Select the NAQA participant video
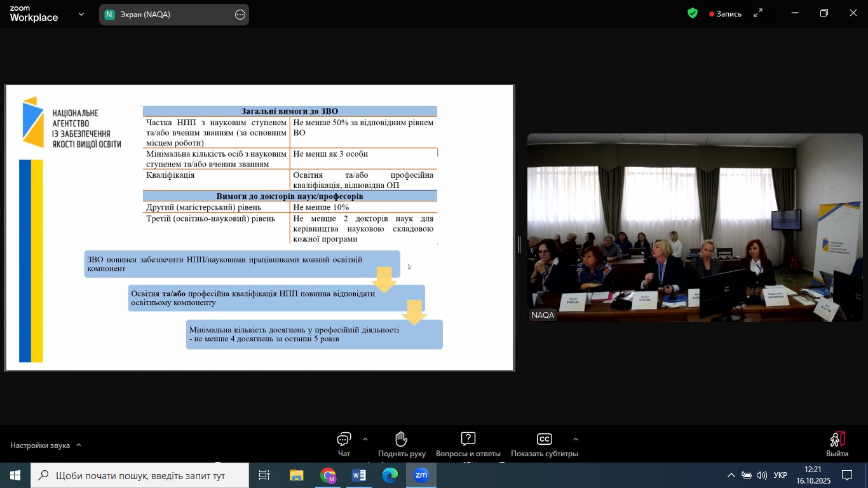868x488 pixels. click(x=695, y=227)
